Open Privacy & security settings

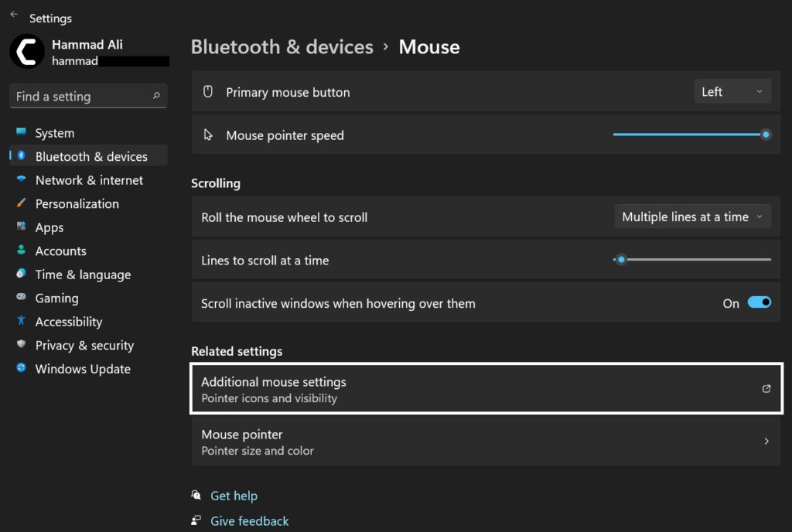coord(85,345)
